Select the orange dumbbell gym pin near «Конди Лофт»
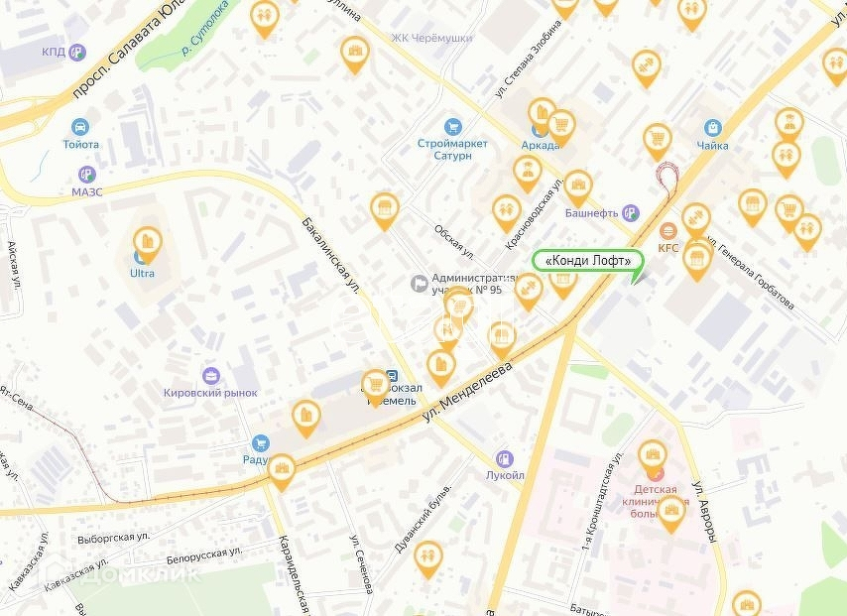The height and width of the screenshot is (616, 847). 529,293
